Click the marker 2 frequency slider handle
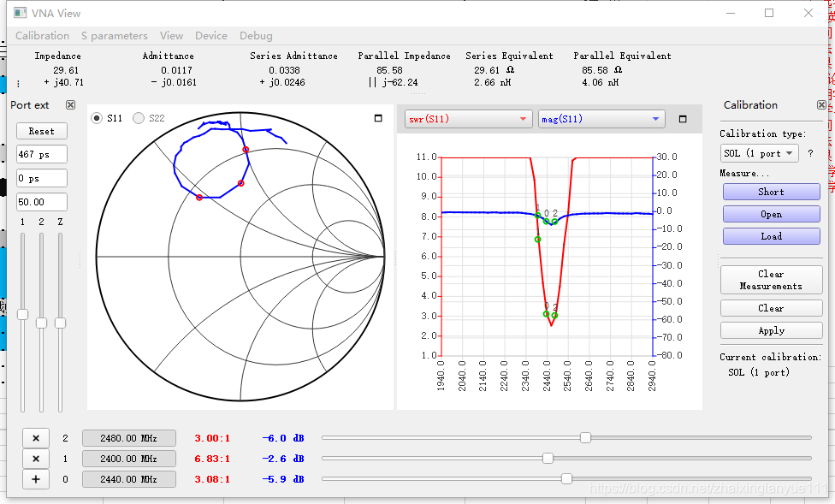The height and width of the screenshot is (504, 835). click(x=585, y=437)
